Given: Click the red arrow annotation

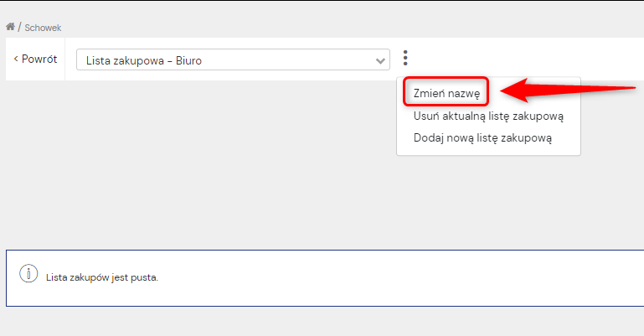Looking at the screenshot, I should coord(568,90).
